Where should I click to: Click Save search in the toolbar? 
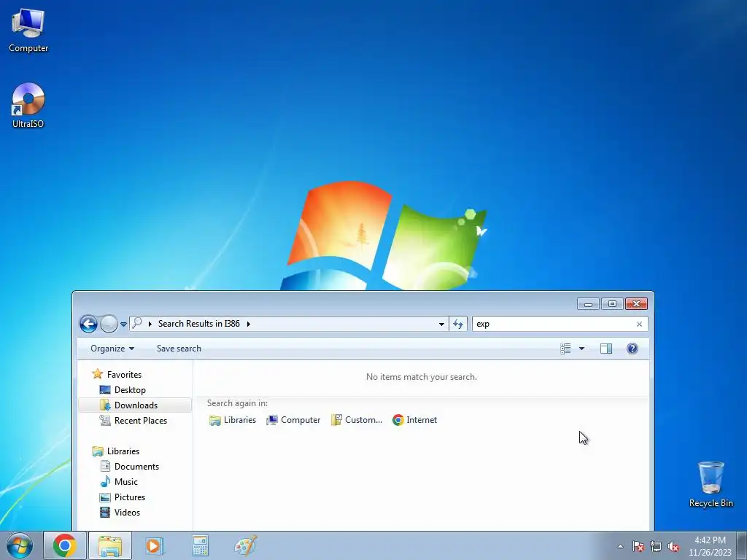pos(179,349)
